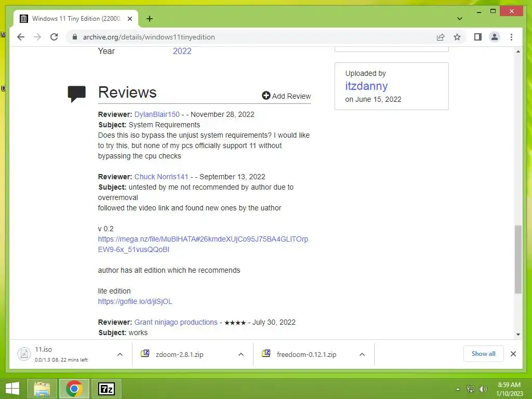This screenshot has height=399, width=532.
Task: Click Chrome icon in taskbar
Action: coord(74,389)
